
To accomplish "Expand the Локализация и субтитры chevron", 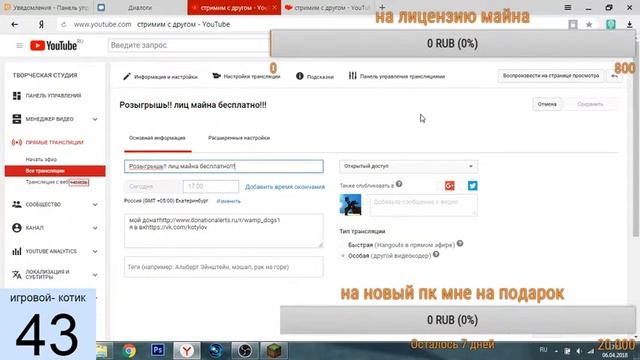I will coord(95,275).
